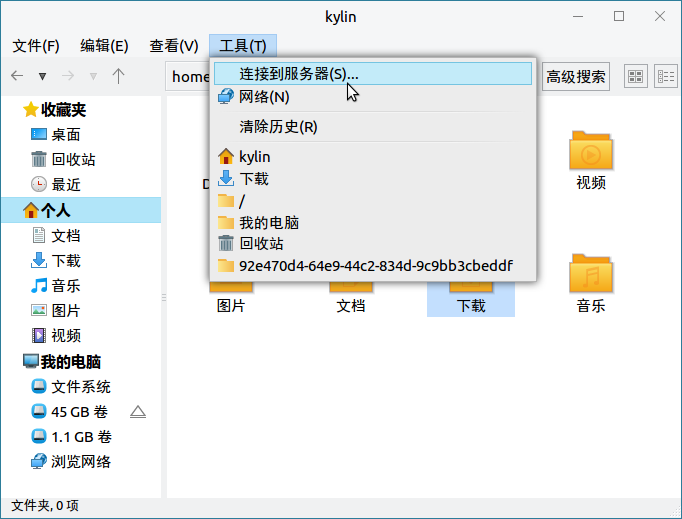The height and width of the screenshot is (519, 682).
Task: Select the highlighted 下载 folder label
Action: (471, 306)
